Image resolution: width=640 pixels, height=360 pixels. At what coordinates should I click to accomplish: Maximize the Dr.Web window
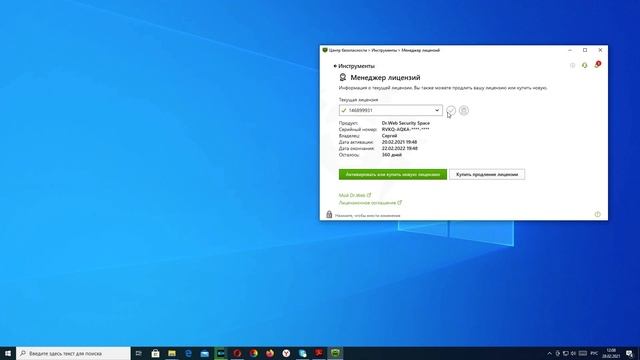585,50
